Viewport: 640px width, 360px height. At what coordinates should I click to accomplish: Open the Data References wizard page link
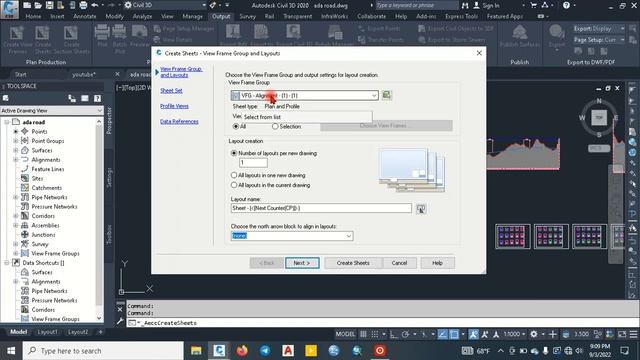(179, 122)
